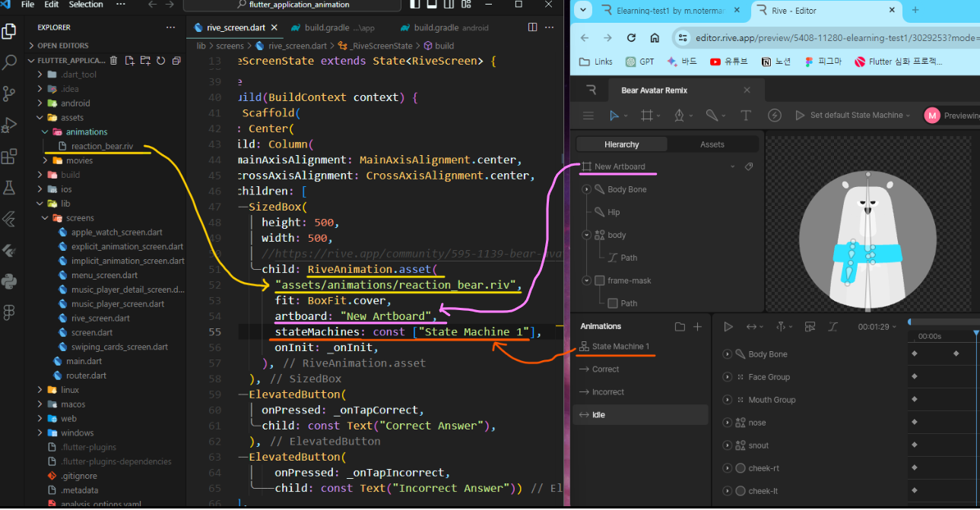Open the New Artboard dropdown chevron
The image size is (980, 510).
click(x=732, y=166)
